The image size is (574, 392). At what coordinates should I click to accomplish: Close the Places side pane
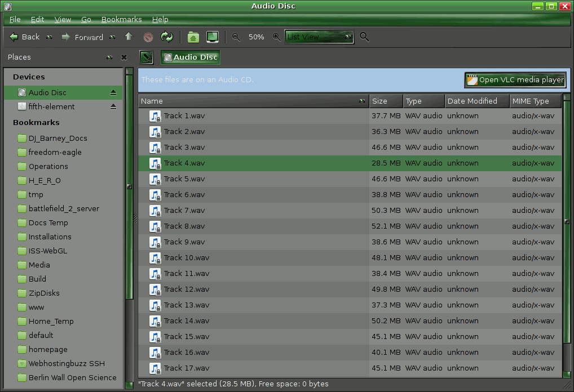125,57
